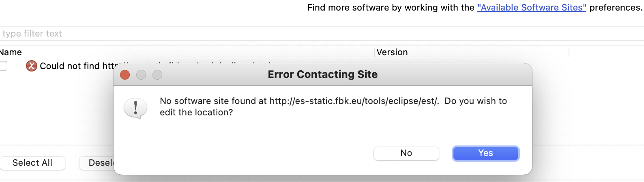Click the partially hidden Deselect All button

[97, 163]
